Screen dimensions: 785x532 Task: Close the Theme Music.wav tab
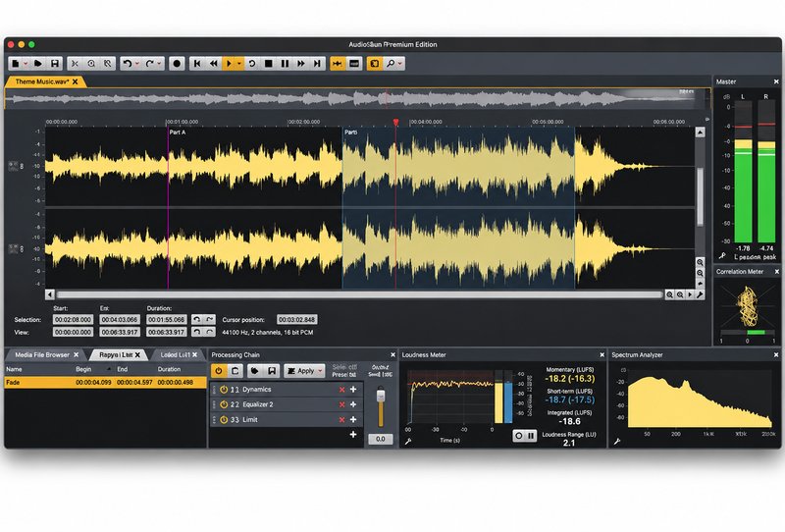pyautogui.click(x=76, y=81)
